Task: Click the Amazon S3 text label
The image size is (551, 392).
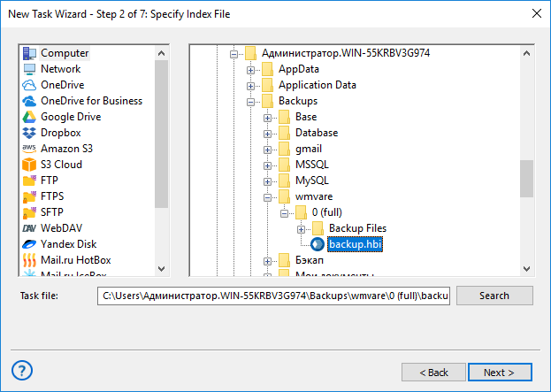Action: point(66,149)
